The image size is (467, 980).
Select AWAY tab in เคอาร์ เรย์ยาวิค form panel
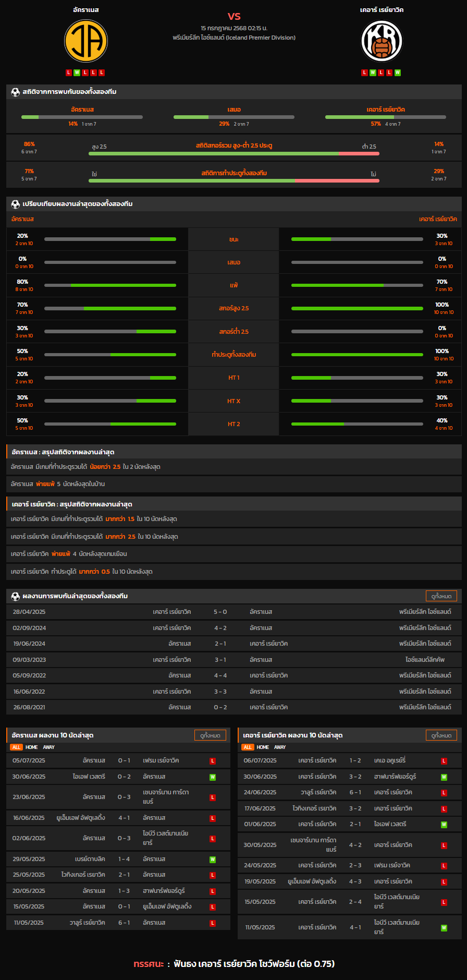[280, 747]
